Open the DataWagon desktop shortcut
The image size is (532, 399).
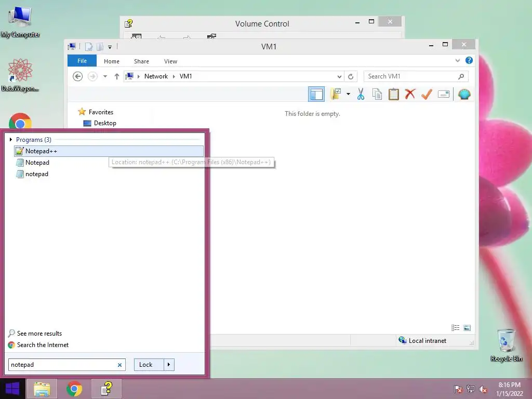(x=20, y=75)
